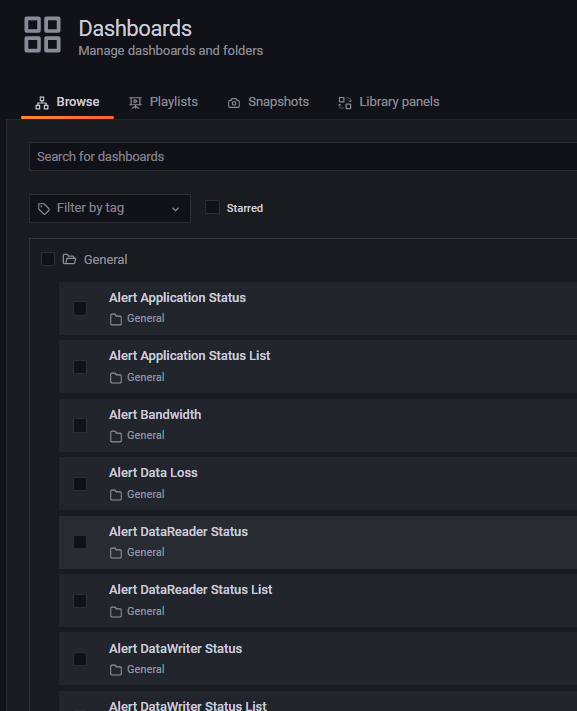Click in the Search for dashboards field
Viewport: 577px width, 711px height.
click(303, 156)
